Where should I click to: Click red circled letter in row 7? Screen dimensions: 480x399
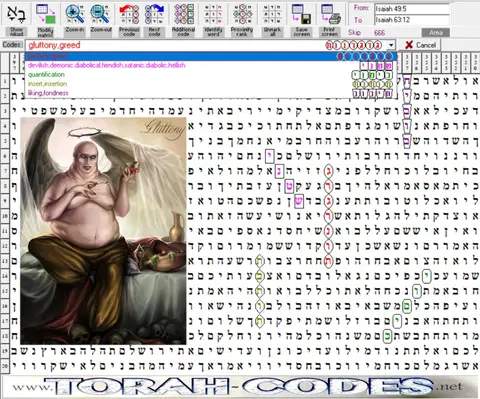pos(328,171)
